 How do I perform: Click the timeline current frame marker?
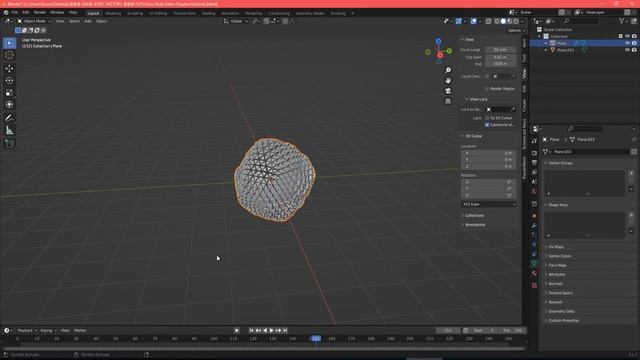[x=316, y=338]
